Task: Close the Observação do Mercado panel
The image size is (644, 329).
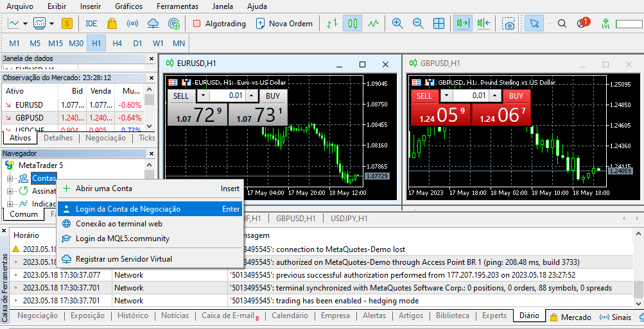Action: tap(151, 78)
